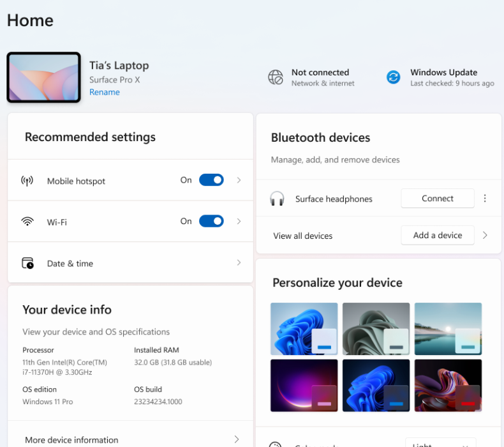Click View your device and OS specifications

click(96, 332)
